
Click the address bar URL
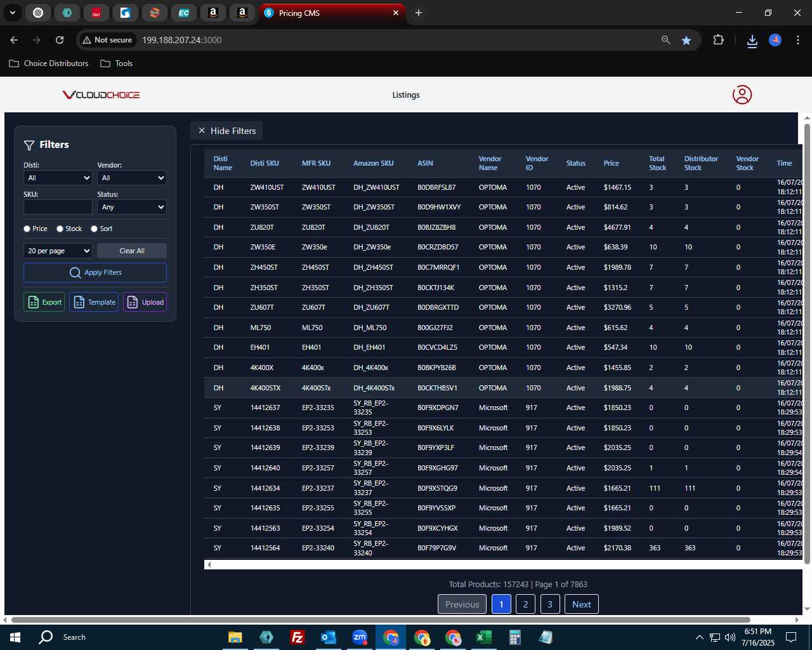coord(182,40)
